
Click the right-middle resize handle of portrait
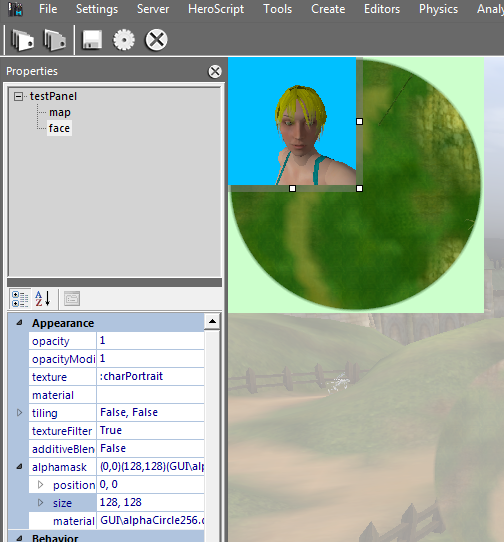click(360, 121)
